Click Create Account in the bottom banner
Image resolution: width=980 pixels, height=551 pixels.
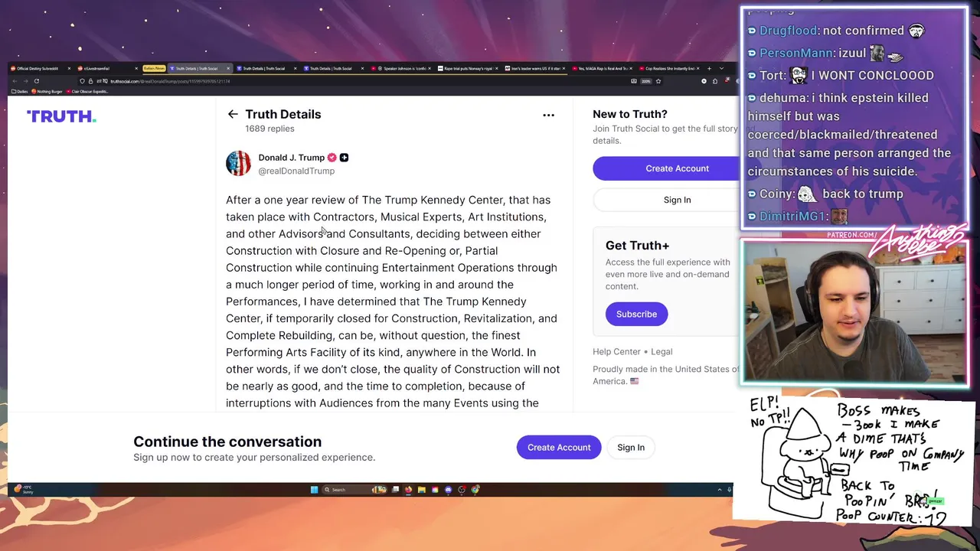coord(559,447)
